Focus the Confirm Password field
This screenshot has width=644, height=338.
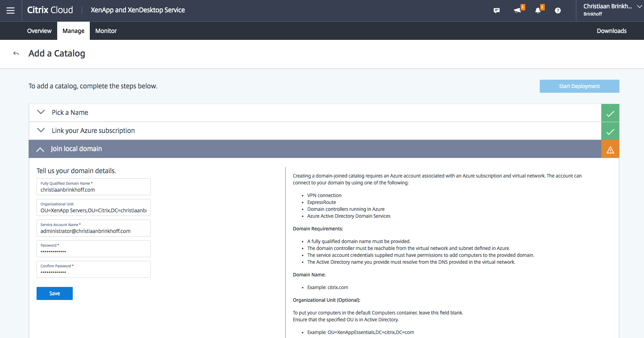click(x=93, y=270)
